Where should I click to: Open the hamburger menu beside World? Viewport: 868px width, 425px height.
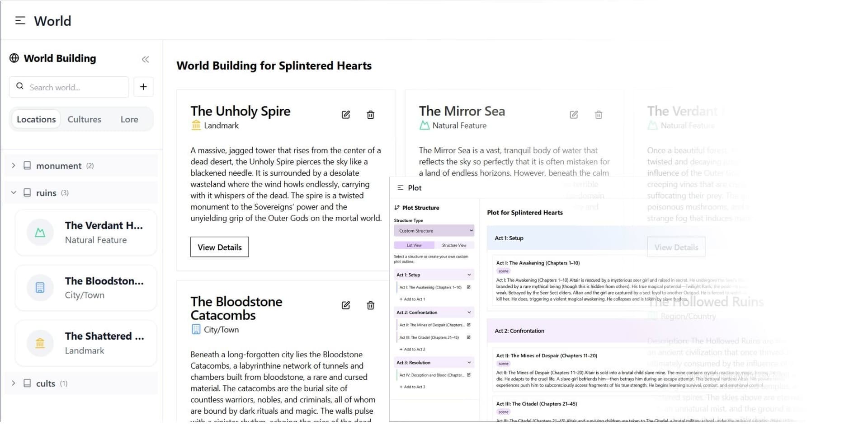(20, 21)
